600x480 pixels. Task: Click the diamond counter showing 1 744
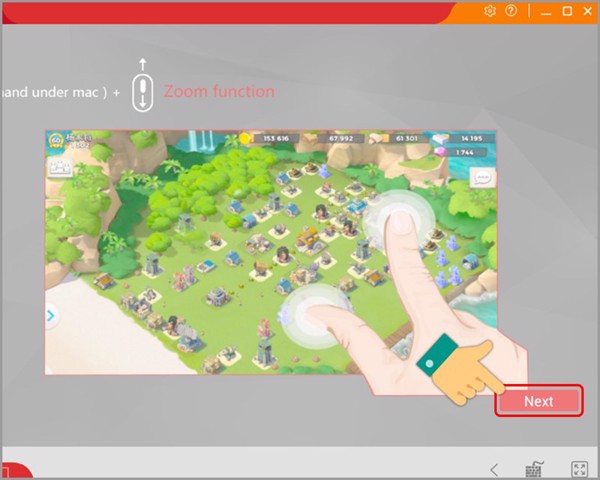460,152
